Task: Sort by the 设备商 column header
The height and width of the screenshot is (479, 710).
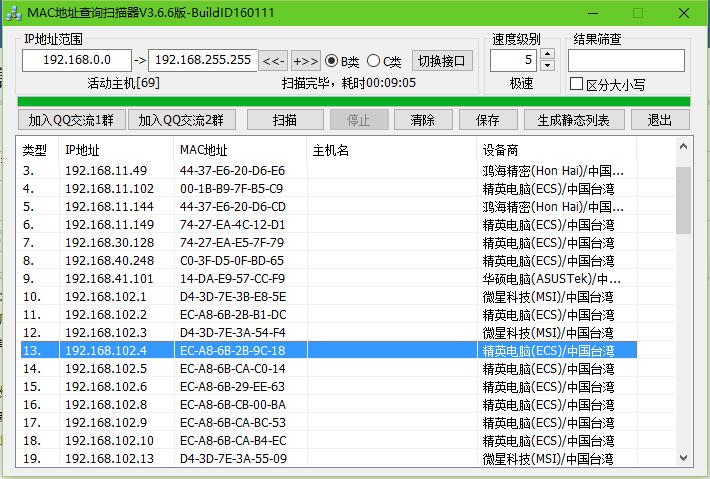Action: tap(556, 150)
